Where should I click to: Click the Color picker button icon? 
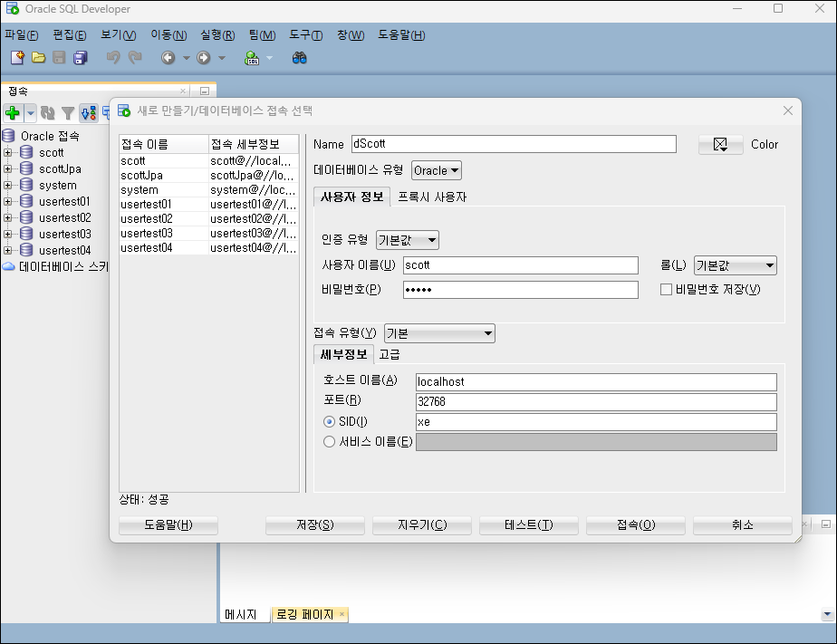pos(720,144)
